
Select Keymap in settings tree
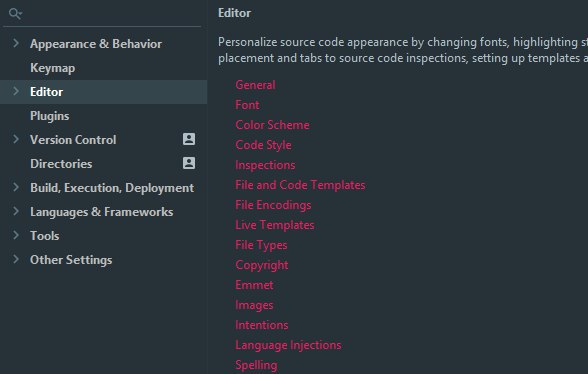[x=52, y=68]
